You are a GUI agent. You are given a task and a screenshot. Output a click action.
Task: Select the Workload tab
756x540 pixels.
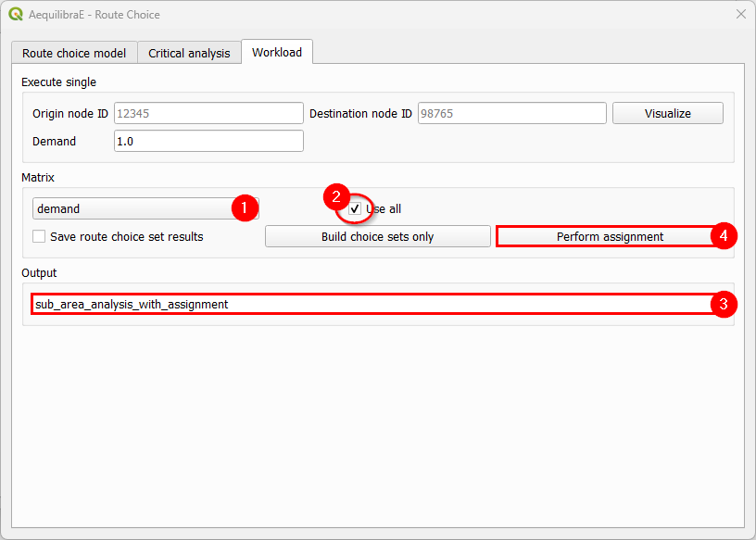click(277, 52)
